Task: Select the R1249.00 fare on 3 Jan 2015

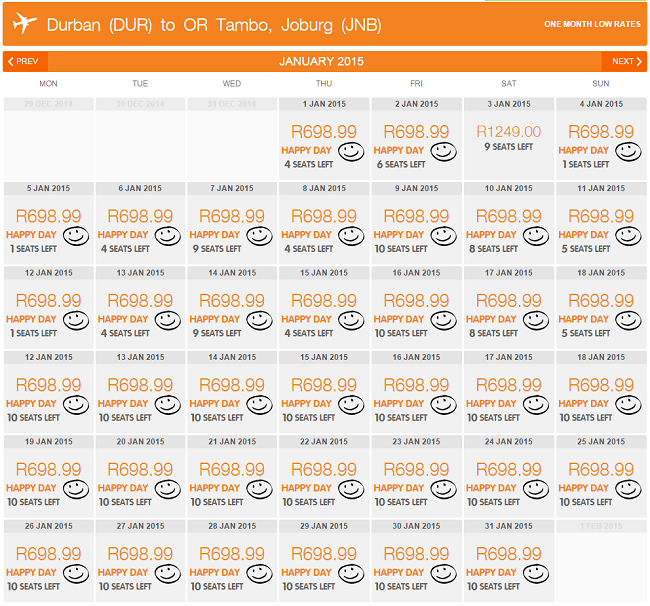Action: point(509,132)
